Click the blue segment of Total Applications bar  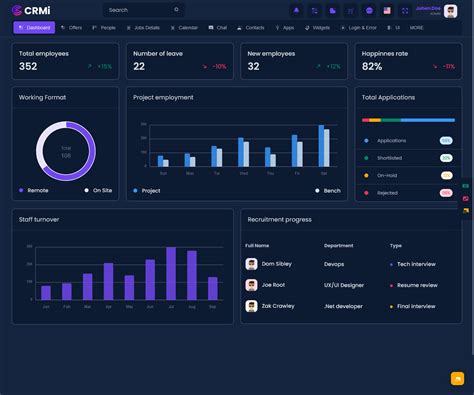coord(428,120)
